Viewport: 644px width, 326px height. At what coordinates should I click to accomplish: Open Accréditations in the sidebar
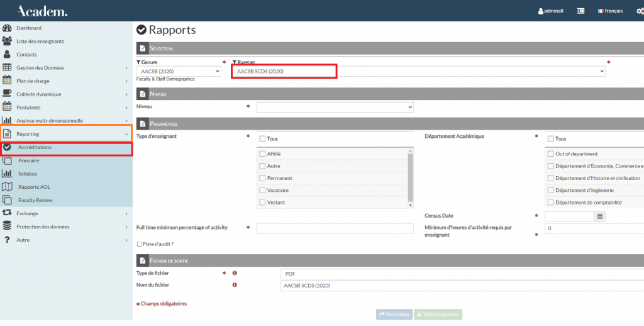(35, 147)
